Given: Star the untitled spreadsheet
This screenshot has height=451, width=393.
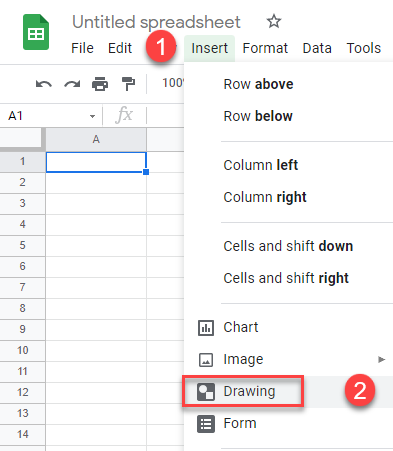Looking at the screenshot, I should [274, 22].
